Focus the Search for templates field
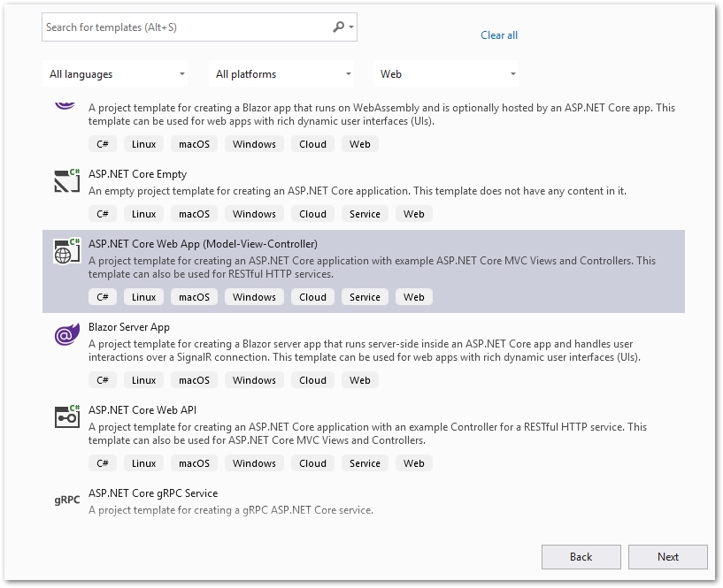The width and height of the screenshot is (723, 588). 186,27
